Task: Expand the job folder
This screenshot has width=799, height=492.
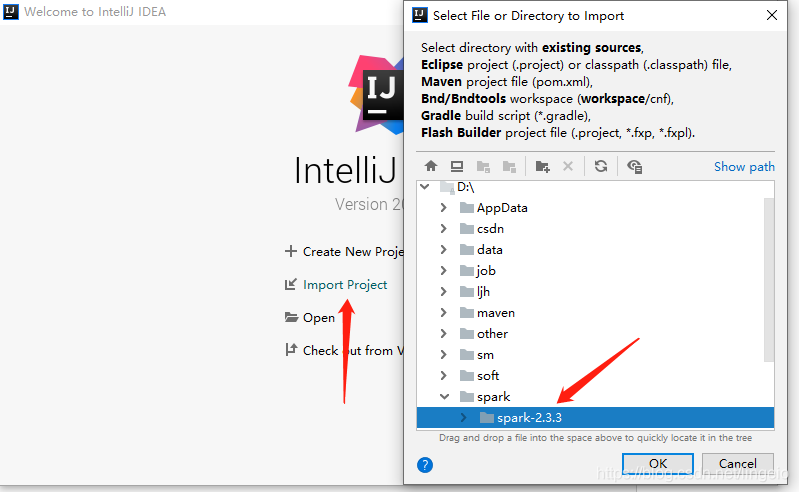Action: (443, 270)
